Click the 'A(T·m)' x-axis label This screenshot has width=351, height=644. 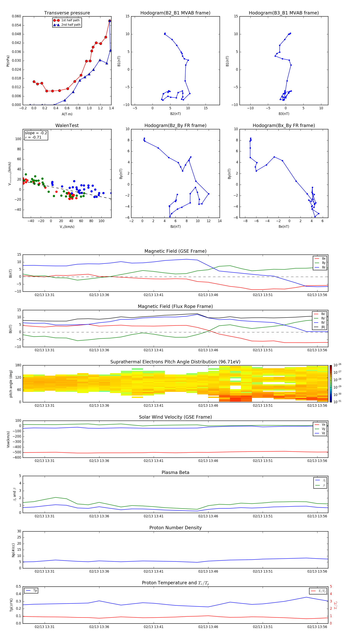(x=67, y=114)
